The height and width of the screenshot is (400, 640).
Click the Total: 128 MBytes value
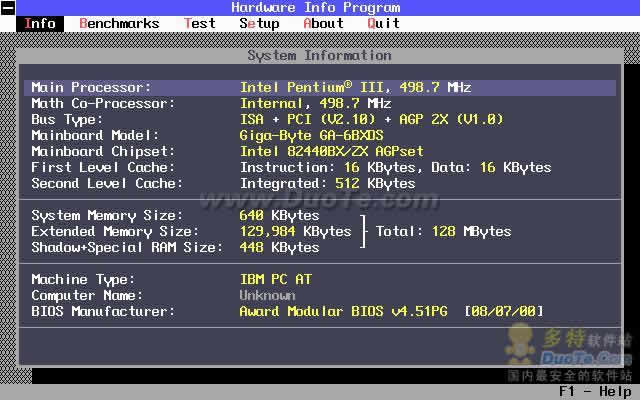443,231
